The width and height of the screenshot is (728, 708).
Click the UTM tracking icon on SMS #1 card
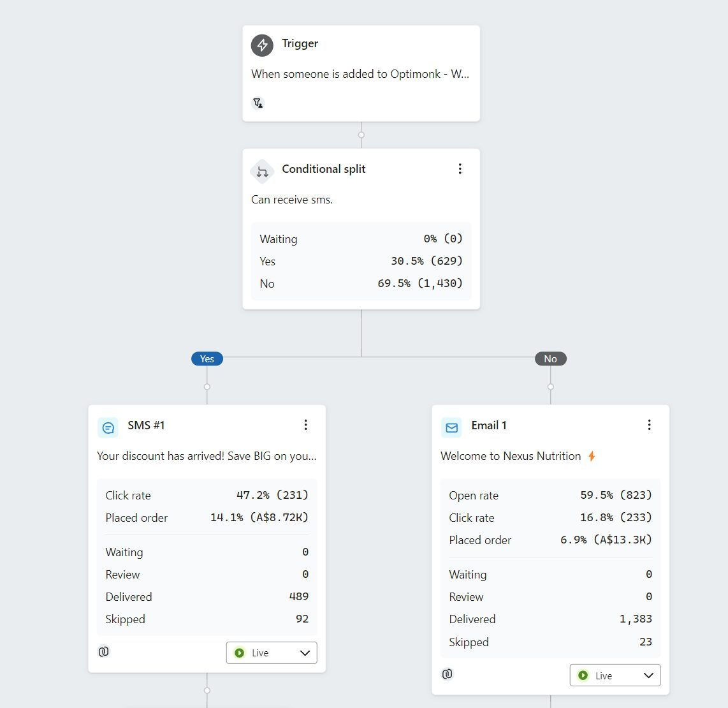point(103,652)
